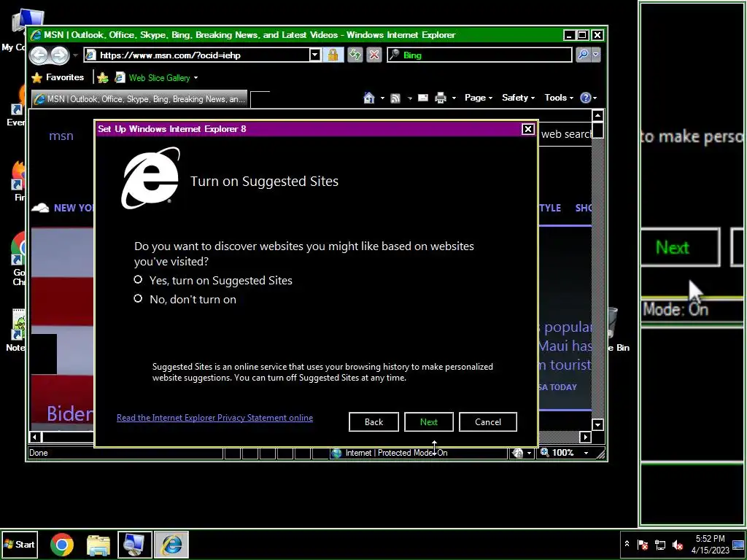The image size is (747, 560).
Task: Click the Show Desktop tray icon
Action: (x=738, y=544)
